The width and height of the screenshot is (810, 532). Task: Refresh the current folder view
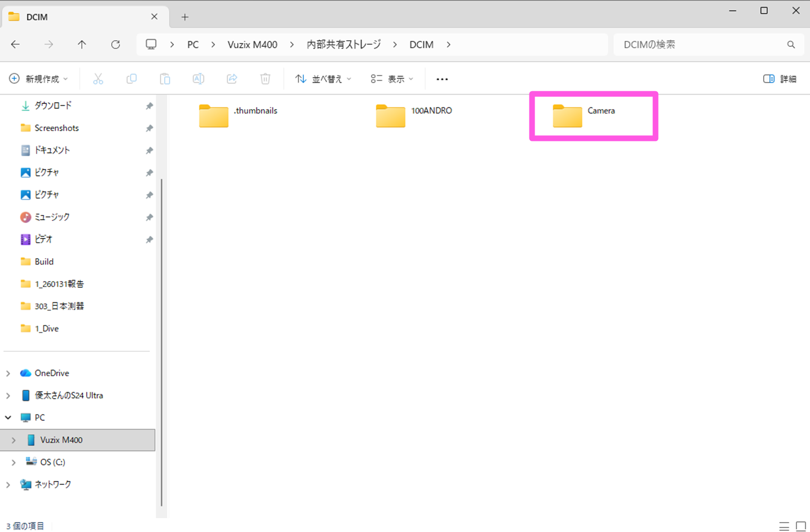115,44
